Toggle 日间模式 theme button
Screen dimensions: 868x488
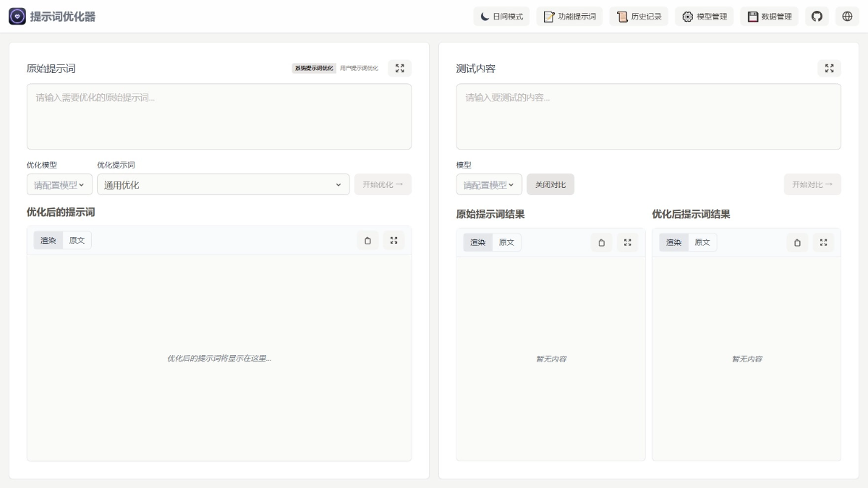click(501, 16)
